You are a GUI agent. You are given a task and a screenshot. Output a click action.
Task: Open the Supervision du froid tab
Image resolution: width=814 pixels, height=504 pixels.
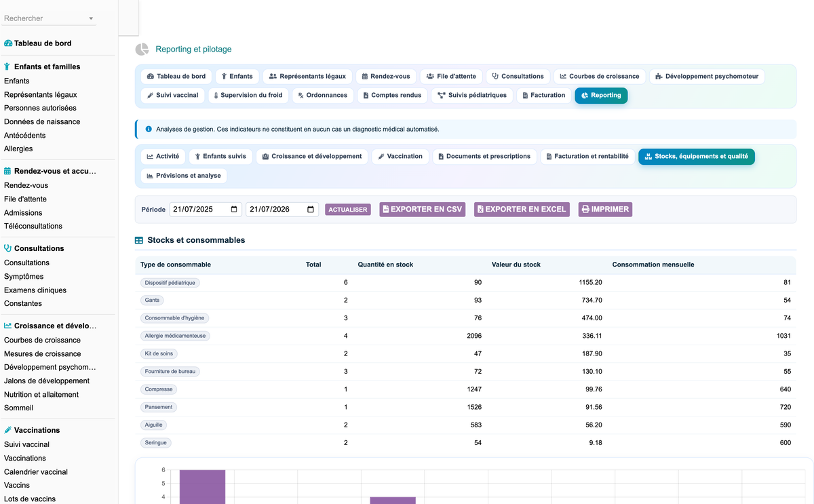[x=248, y=96]
